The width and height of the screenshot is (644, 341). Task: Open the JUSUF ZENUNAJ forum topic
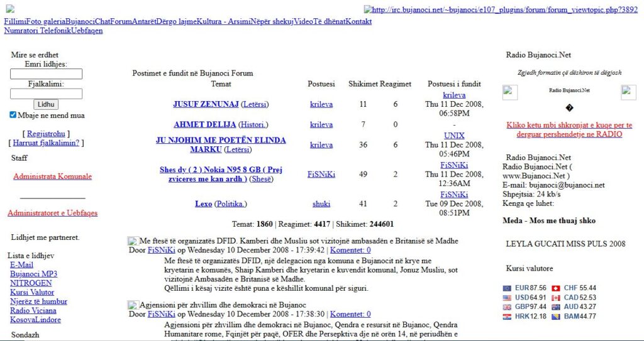click(x=206, y=104)
